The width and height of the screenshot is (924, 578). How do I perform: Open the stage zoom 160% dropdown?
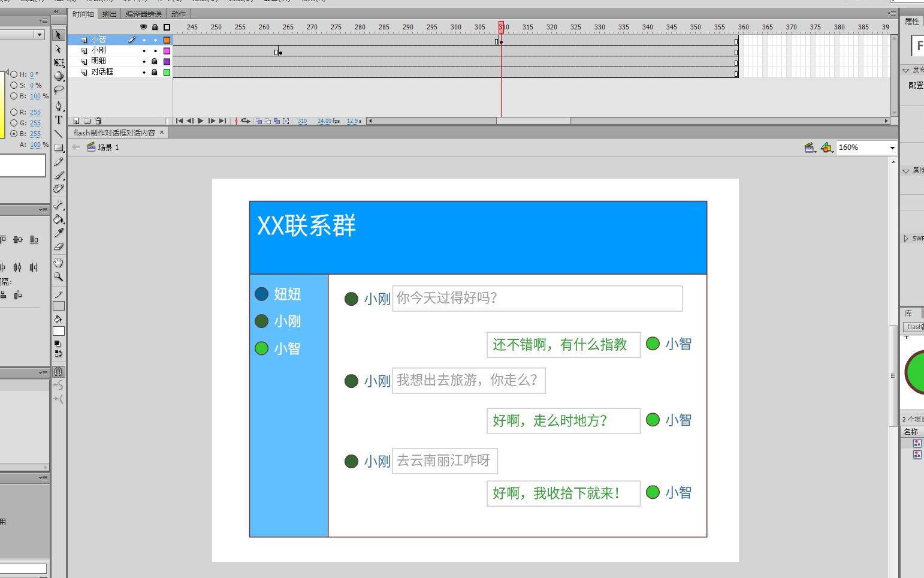pyautogui.click(x=892, y=147)
